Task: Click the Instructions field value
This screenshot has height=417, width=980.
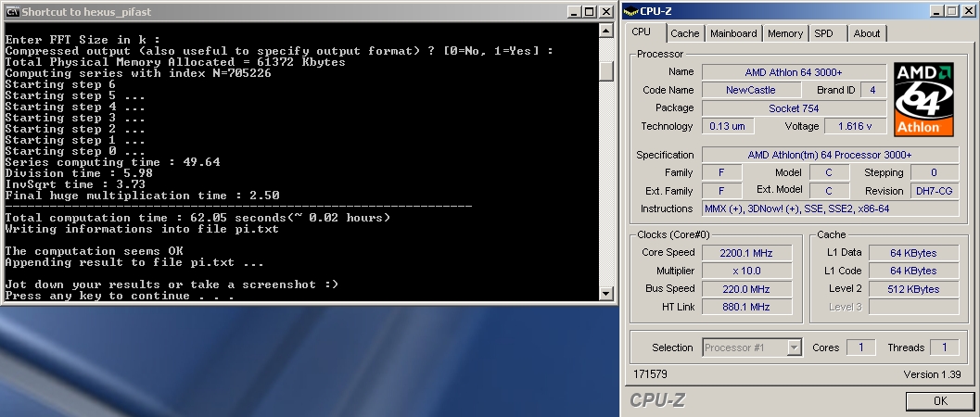Action: [830, 208]
